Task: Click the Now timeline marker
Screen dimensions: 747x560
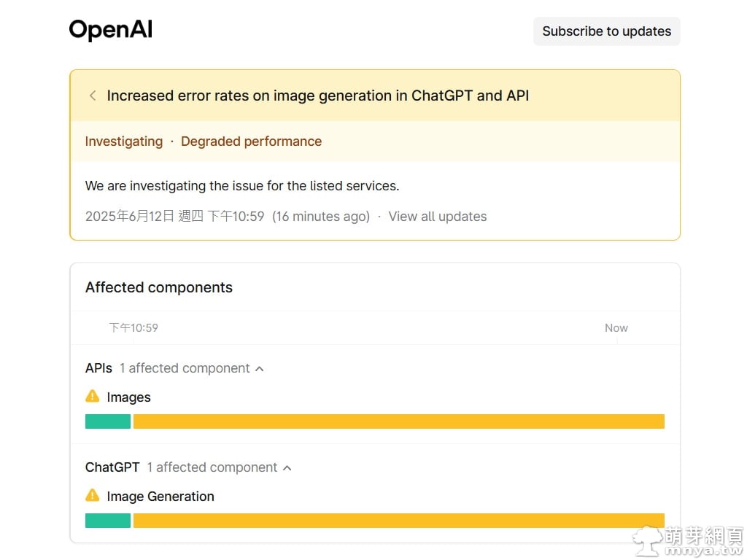Action: pos(616,328)
